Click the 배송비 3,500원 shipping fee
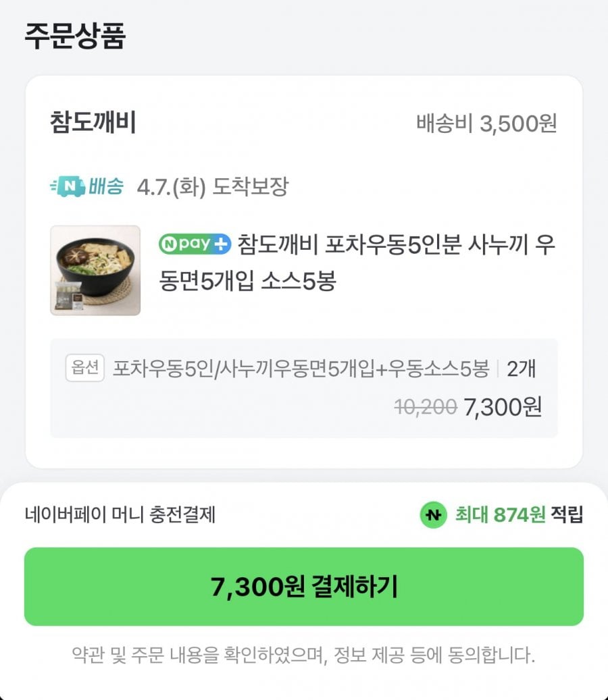The image size is (608, 700). tap(486, 124)
